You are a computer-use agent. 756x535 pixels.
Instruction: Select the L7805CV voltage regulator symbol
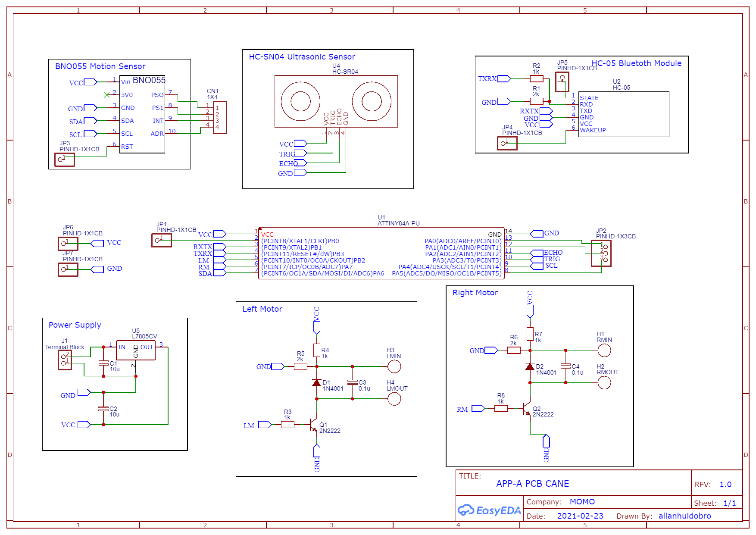click(x=136, y=350)
